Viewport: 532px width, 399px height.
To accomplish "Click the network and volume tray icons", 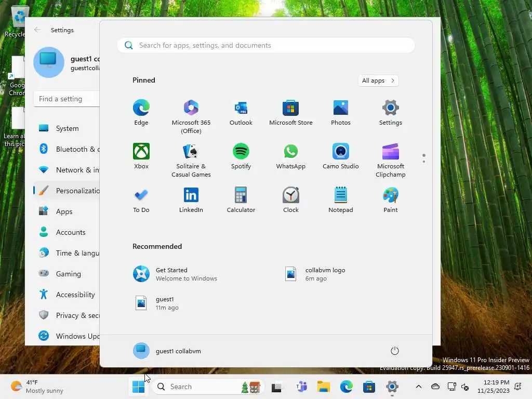I will point(458,387).
